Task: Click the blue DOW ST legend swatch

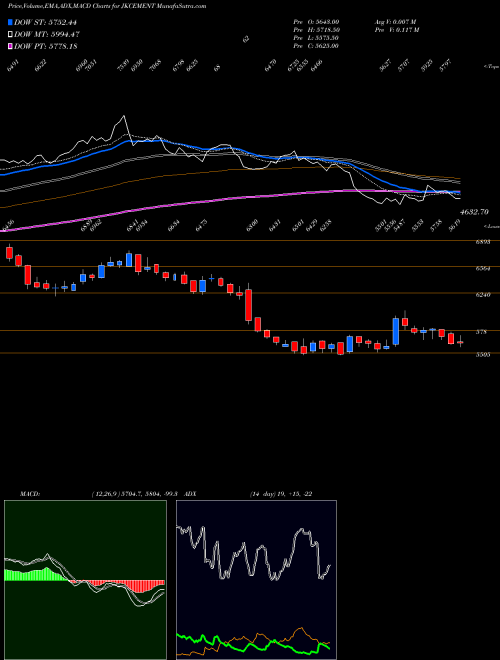Action: click(x=10, y=22)
